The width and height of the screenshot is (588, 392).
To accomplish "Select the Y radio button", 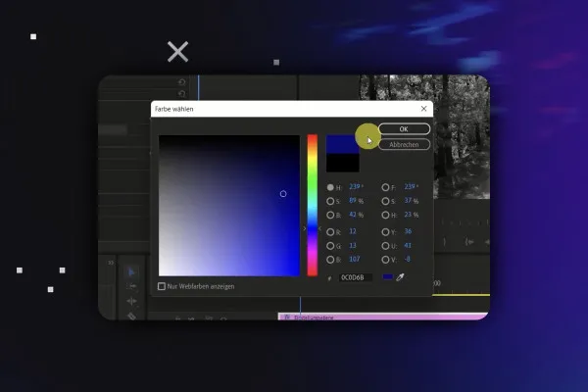I will click(x=385, y=232).
